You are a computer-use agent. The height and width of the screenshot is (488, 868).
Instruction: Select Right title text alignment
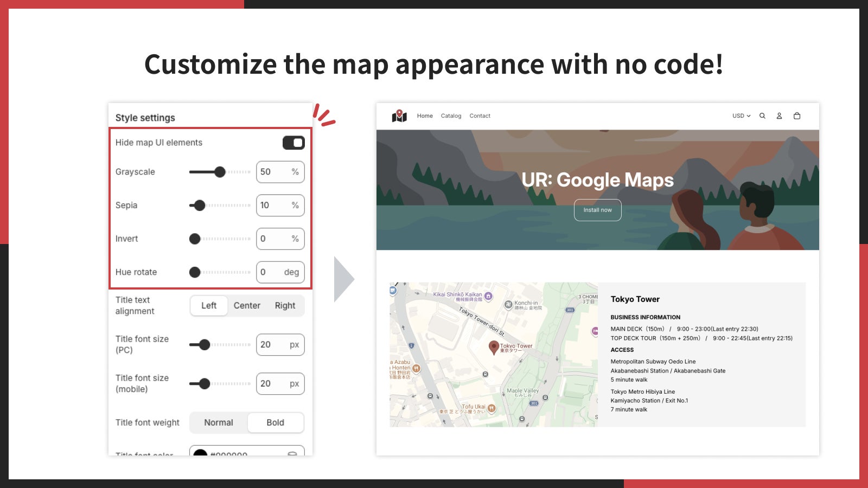click(285, 306)
